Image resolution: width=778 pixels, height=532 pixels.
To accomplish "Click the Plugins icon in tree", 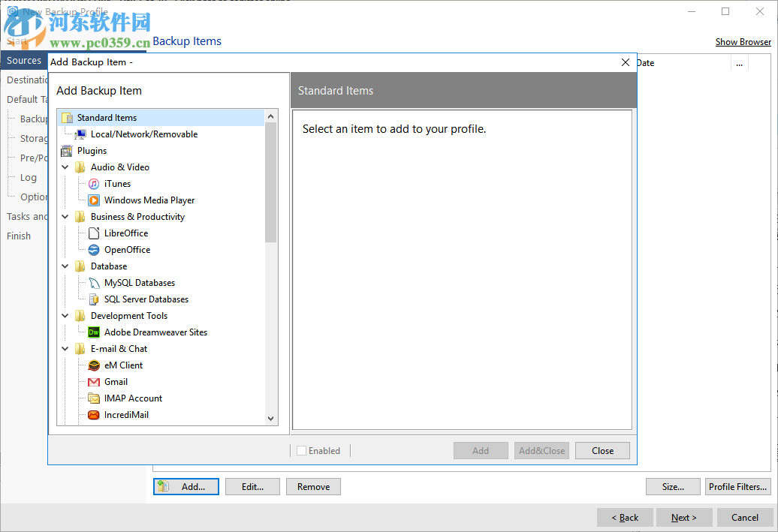I will (67, 151).
